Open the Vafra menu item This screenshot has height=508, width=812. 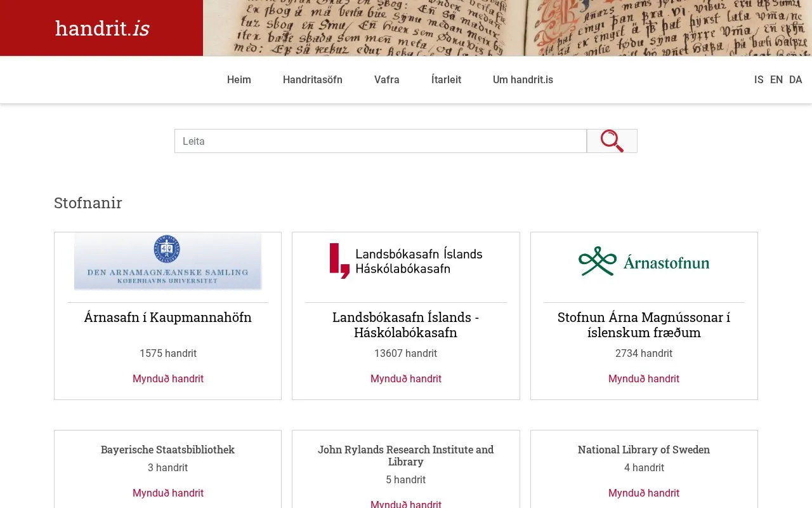point(387,79)
